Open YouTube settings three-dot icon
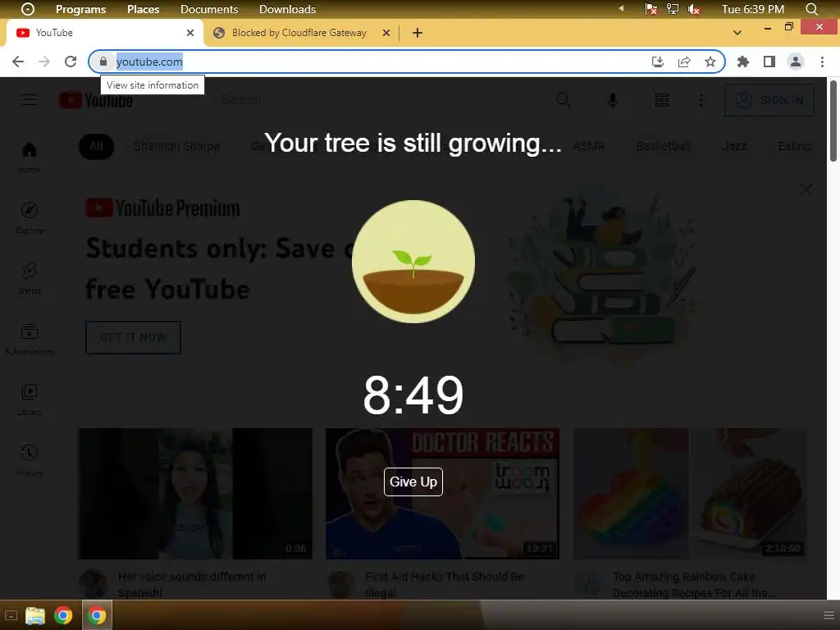The image size is (840, 630). [701, 100]
